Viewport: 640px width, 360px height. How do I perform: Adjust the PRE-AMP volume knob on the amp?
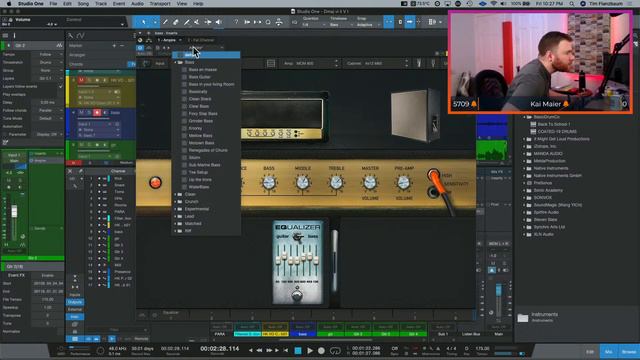(403, 182)
